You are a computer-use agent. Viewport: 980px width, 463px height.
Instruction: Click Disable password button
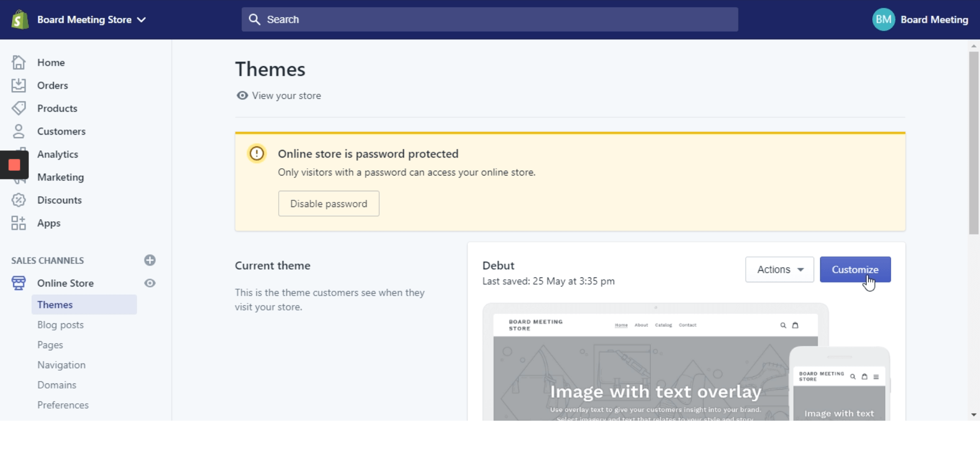coord(329,203)
